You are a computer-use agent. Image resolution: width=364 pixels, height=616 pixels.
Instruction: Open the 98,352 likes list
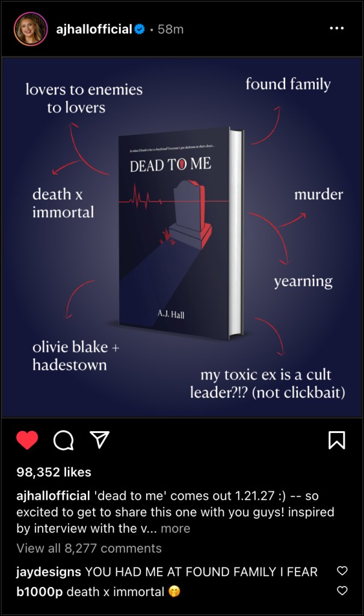coord(54,472)
